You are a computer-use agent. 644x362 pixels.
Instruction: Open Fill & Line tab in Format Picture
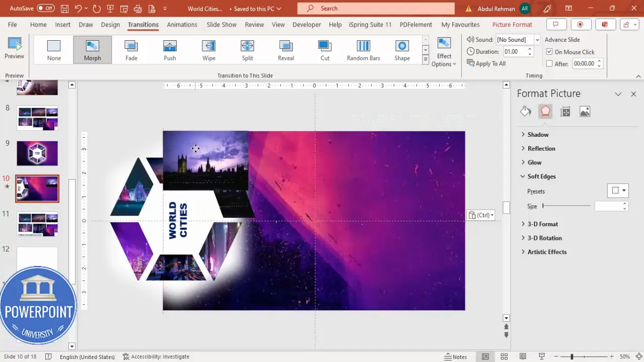526,112
